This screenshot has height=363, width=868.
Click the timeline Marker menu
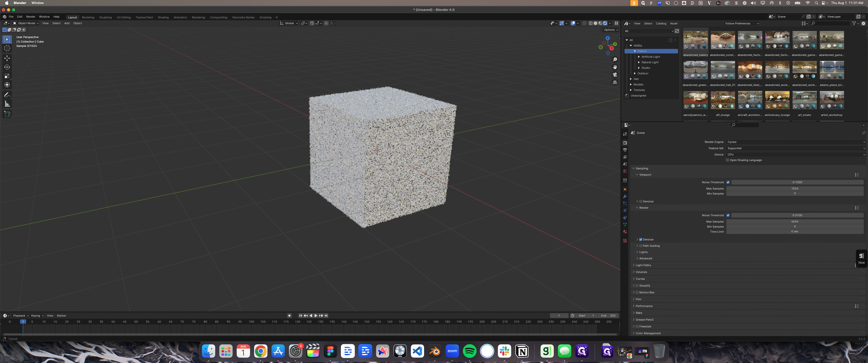[61, 316]
